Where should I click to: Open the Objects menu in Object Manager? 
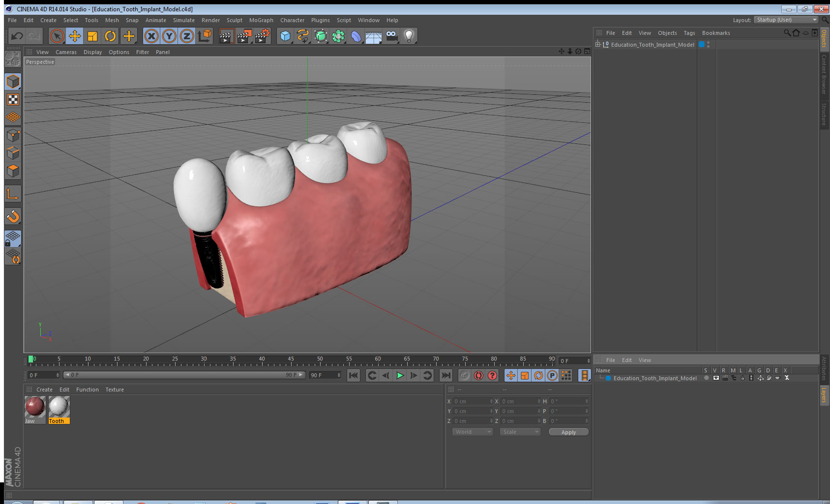click(x=667, y=33)
